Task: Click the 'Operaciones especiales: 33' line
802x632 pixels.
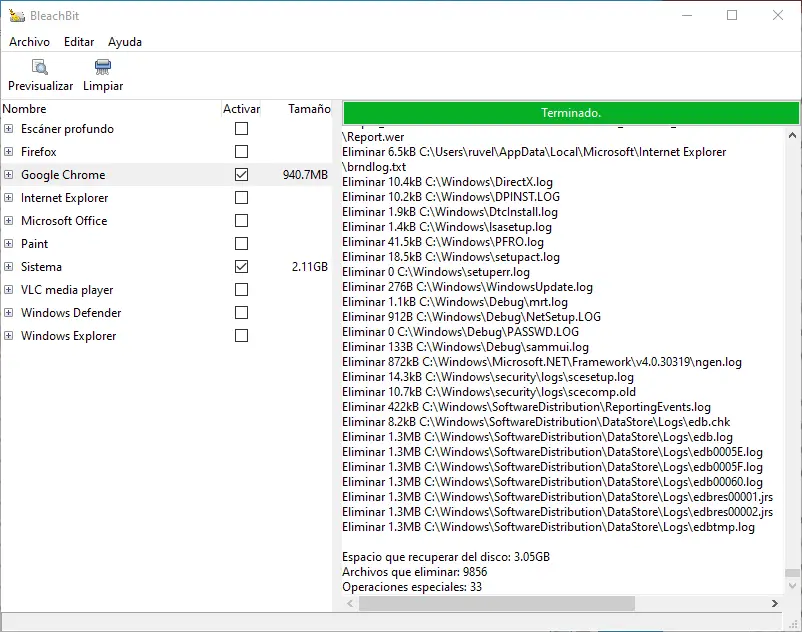Action: point(412,586)
